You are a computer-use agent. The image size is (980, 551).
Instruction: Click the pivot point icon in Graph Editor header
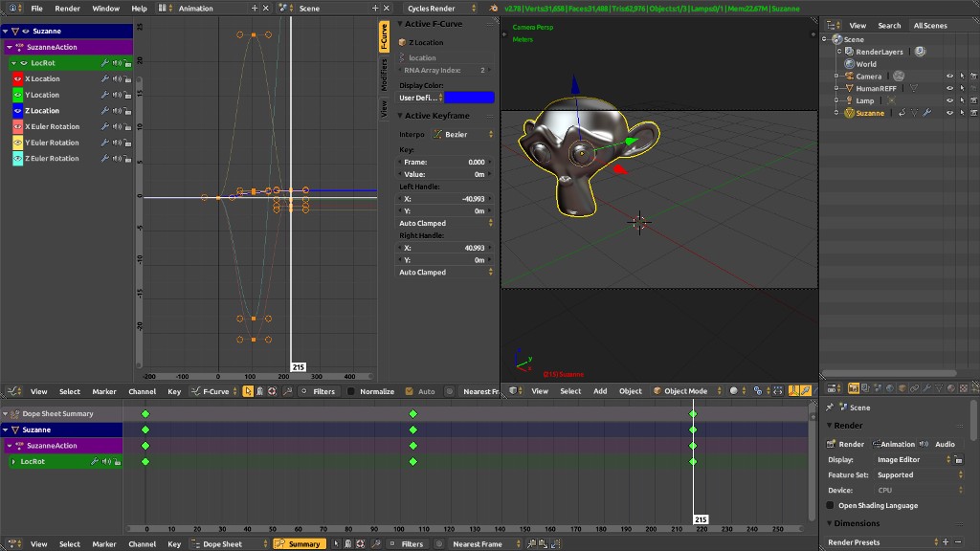pos(272,391)
